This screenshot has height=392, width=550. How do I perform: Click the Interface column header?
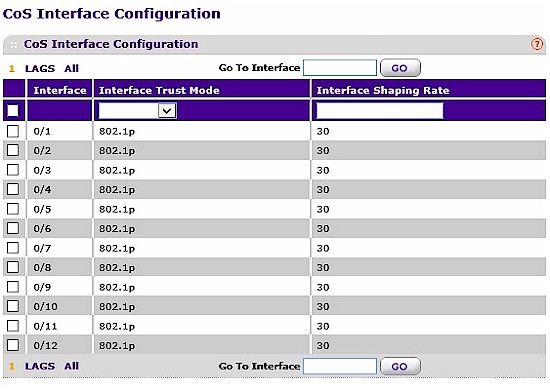pyautogui.click(x=60, y=90)
